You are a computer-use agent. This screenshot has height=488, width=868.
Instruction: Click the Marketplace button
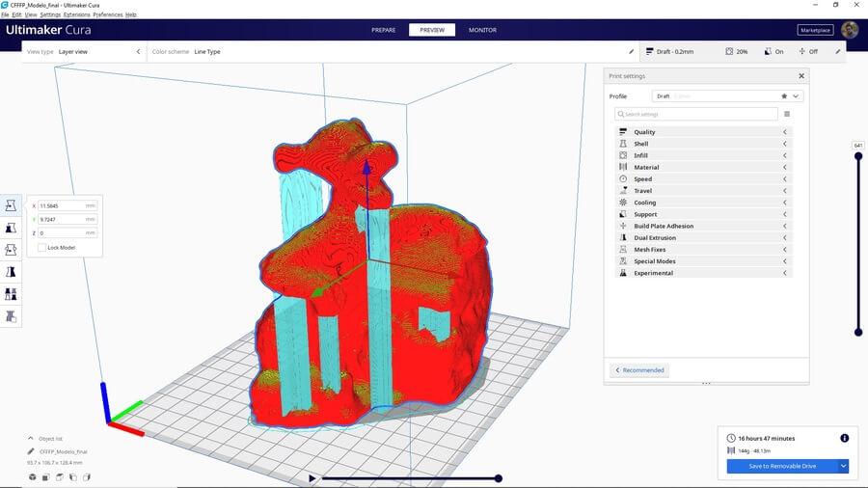815,30
